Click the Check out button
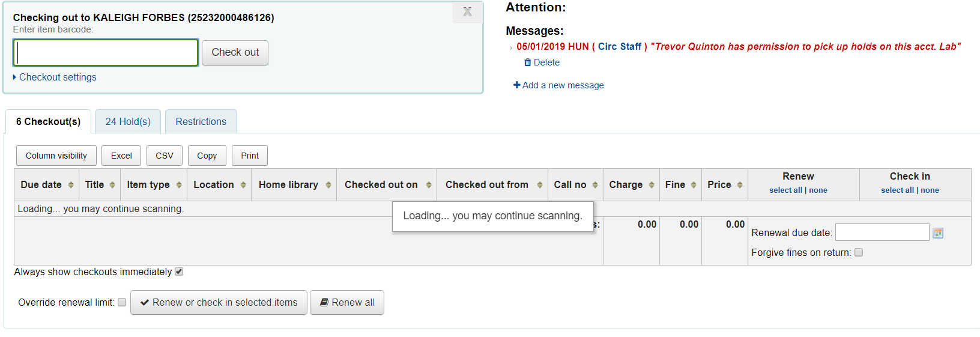The width and height of the screenshot is (980, 337). point(235,53)
